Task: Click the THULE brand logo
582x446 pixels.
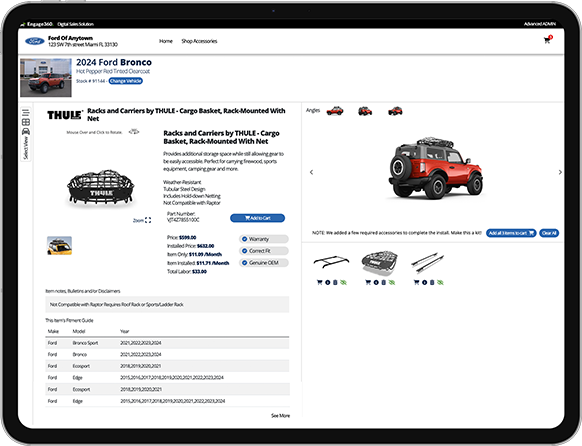Action: [65, 115]
